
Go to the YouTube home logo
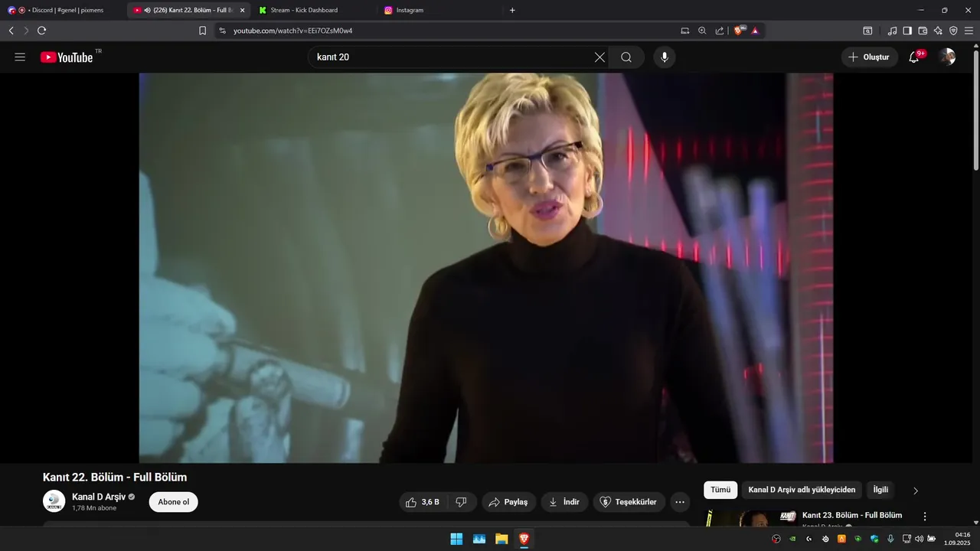pyautogui.click(x=67, y=57)
